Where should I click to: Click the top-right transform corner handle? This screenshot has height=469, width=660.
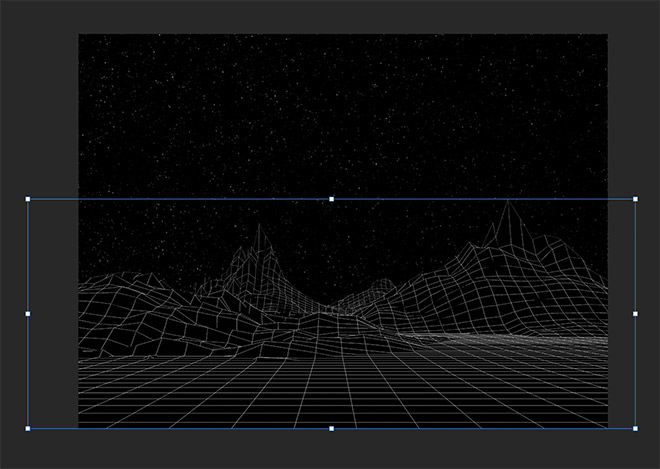pyautogui.click(x=636, y=199)
